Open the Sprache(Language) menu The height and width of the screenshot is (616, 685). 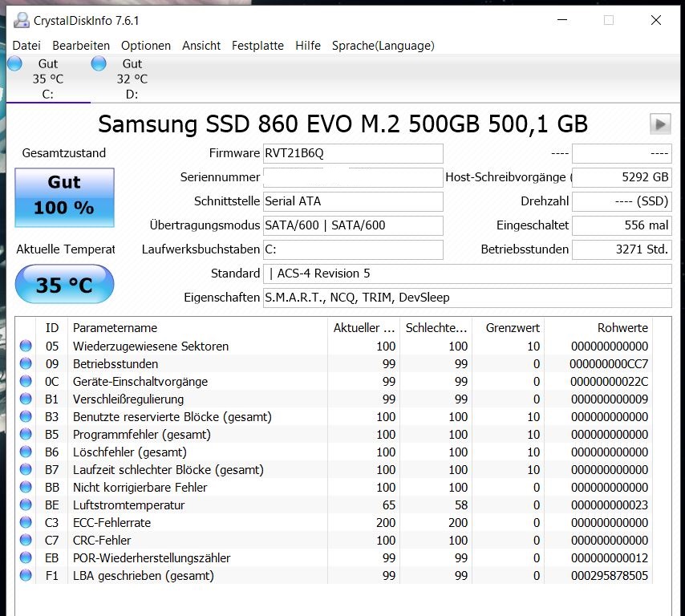[x=383, y=46]
